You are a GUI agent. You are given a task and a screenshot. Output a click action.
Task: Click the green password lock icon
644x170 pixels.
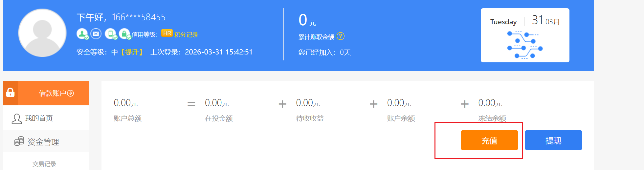(x=124, y=34)
